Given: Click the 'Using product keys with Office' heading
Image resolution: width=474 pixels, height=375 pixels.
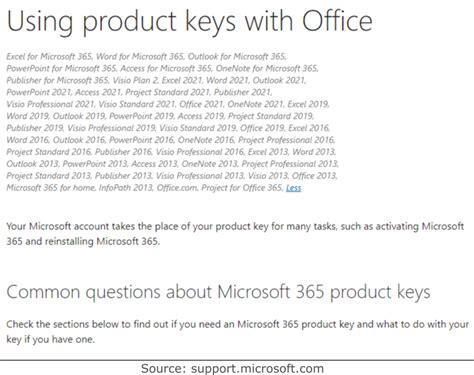Looking at the screenshot, I should pos(189,22).
